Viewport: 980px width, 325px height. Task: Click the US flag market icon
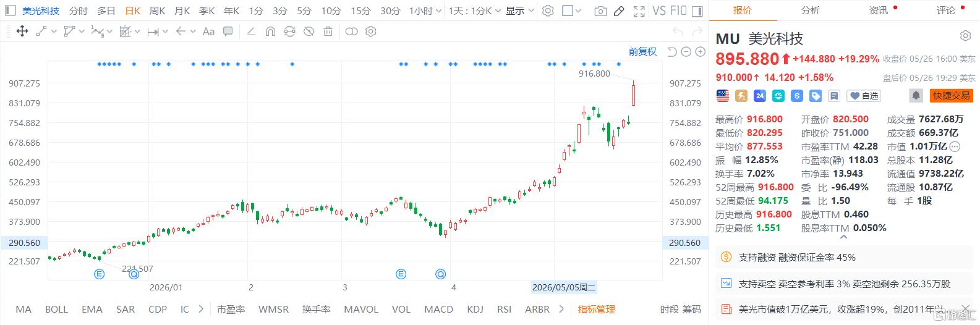[723, 96]
